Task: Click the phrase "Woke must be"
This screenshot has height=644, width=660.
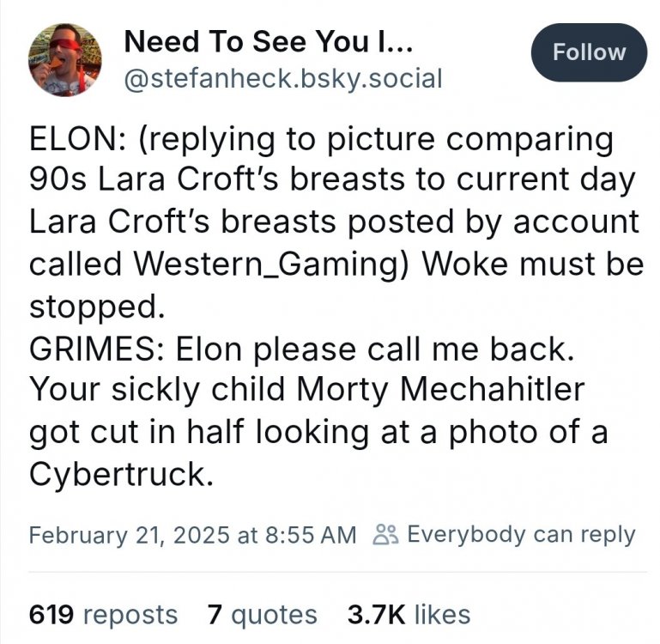Action: 530,264
